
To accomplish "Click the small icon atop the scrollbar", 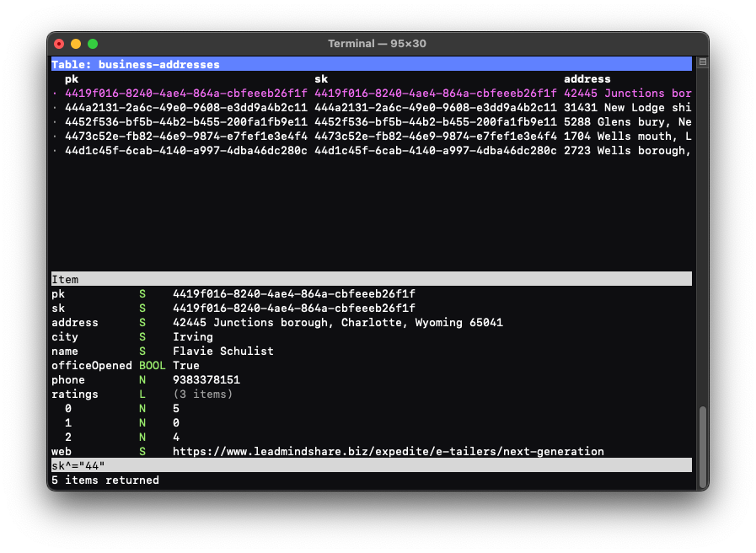I will point(702,62).
